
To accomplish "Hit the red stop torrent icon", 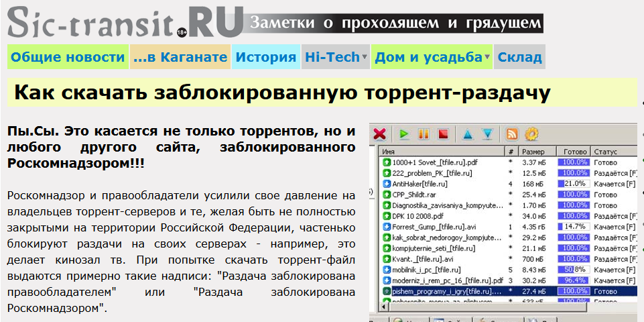I will (x=442, y=134).
